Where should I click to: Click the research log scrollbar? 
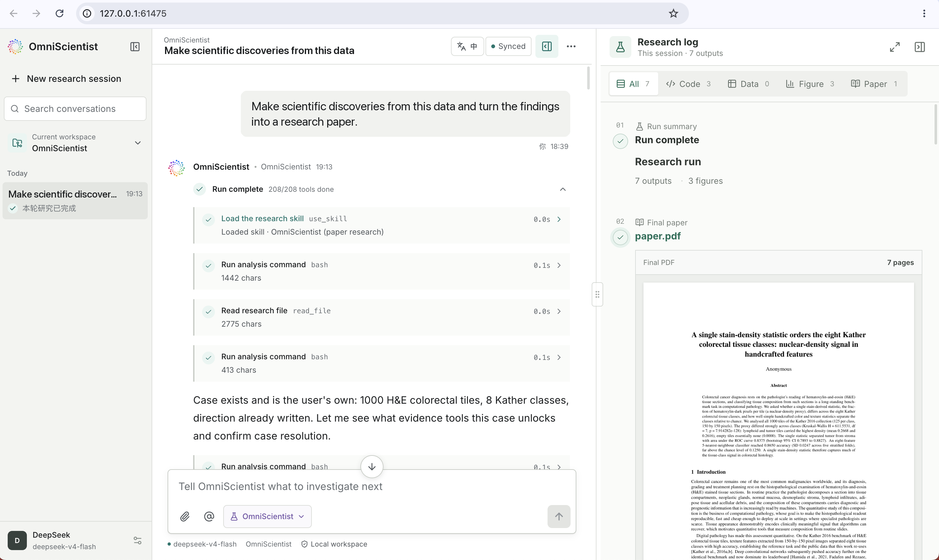tap(935, 125)
